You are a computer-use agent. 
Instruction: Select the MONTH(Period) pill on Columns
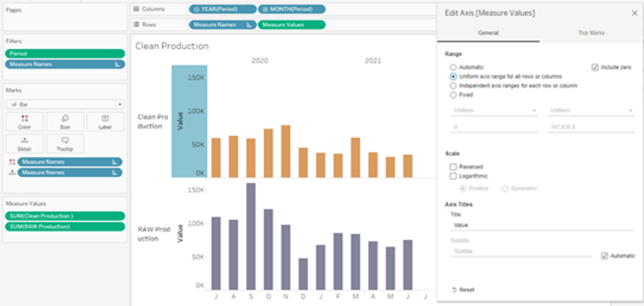tap(292, 9)
